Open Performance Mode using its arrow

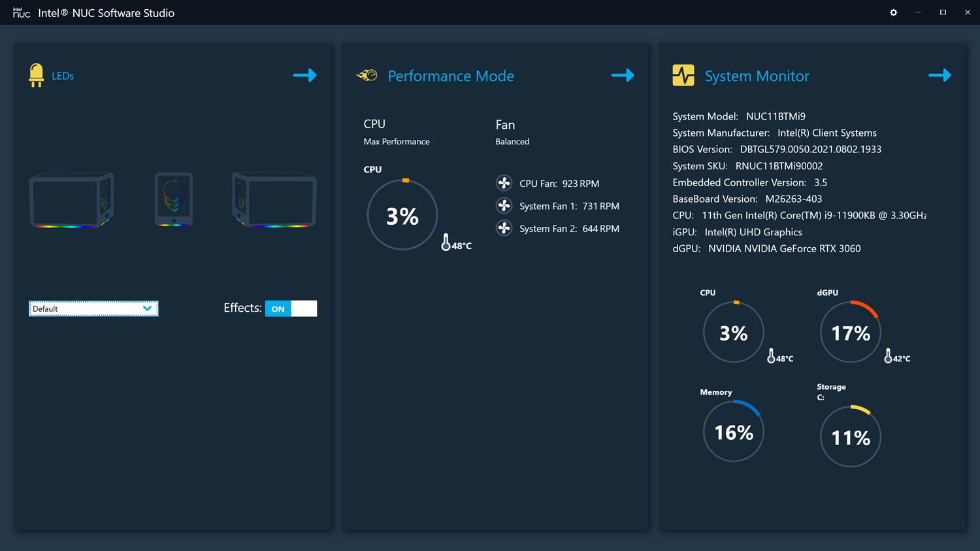coord(623,75)
